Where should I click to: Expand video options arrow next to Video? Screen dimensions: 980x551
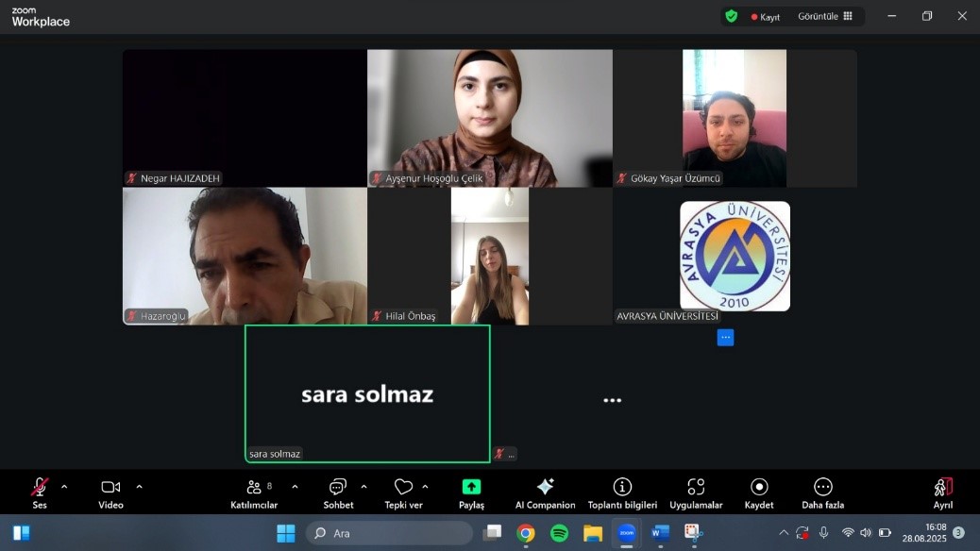140,487
